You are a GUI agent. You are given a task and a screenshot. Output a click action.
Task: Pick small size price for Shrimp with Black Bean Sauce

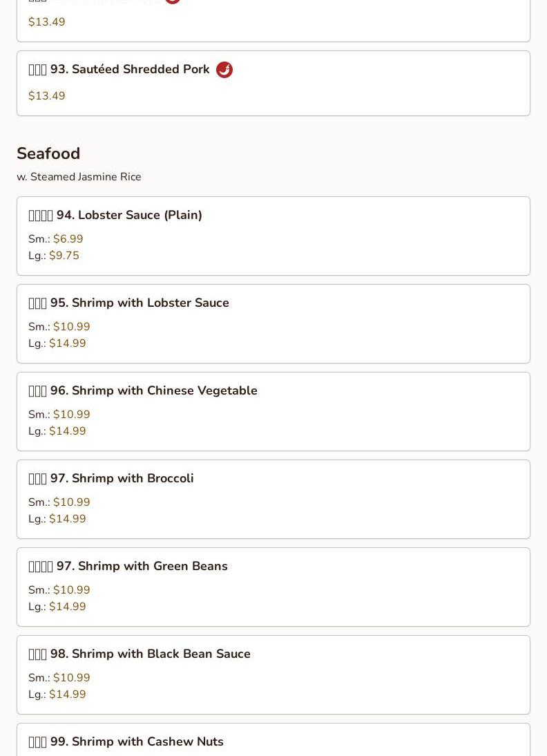pos(71,678)
